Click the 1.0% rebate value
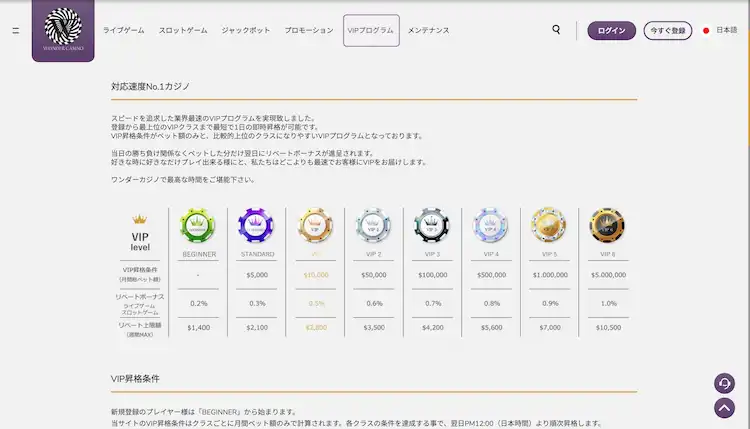 coord(608,303)
